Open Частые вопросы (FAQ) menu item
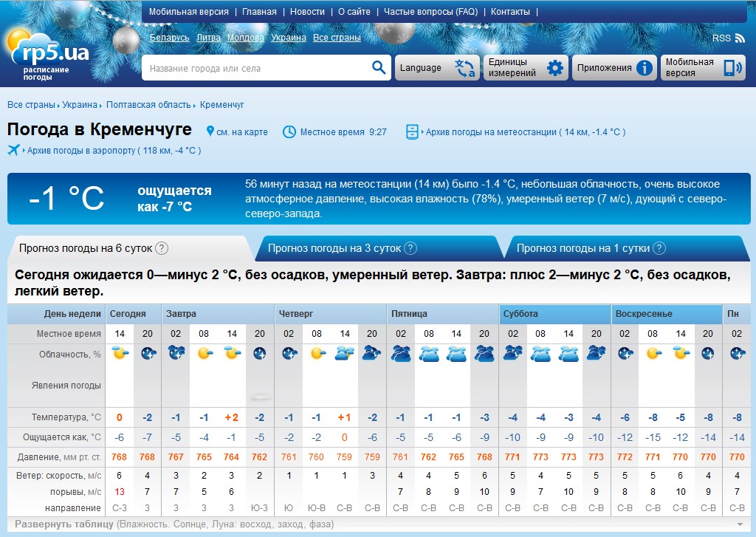The image size is (756, 537). tap(430, 12)
